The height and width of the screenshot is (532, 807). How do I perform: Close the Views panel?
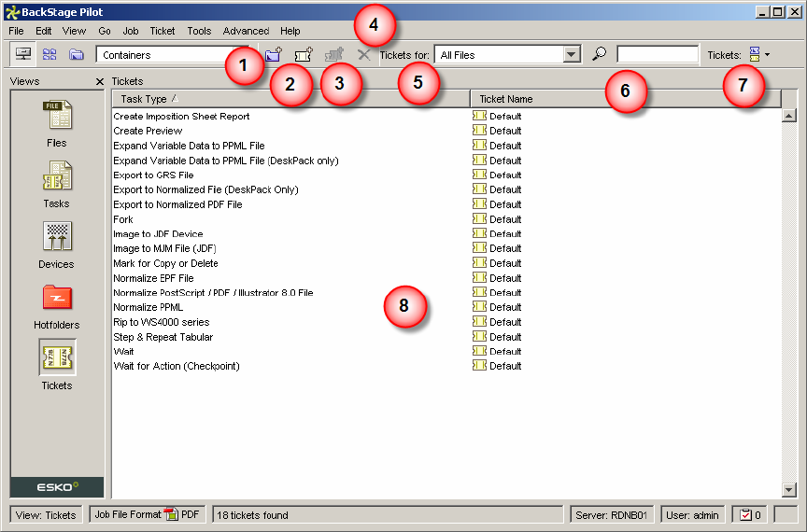tap(100, 81)
